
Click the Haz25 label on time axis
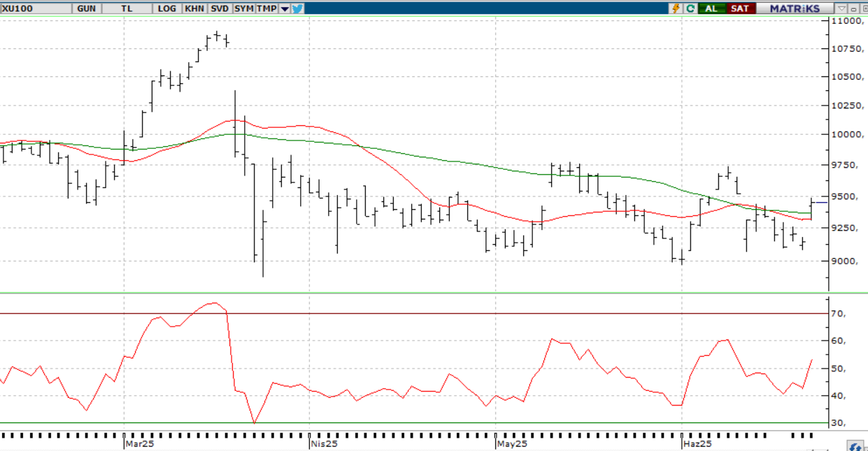(x=698, y=443)
